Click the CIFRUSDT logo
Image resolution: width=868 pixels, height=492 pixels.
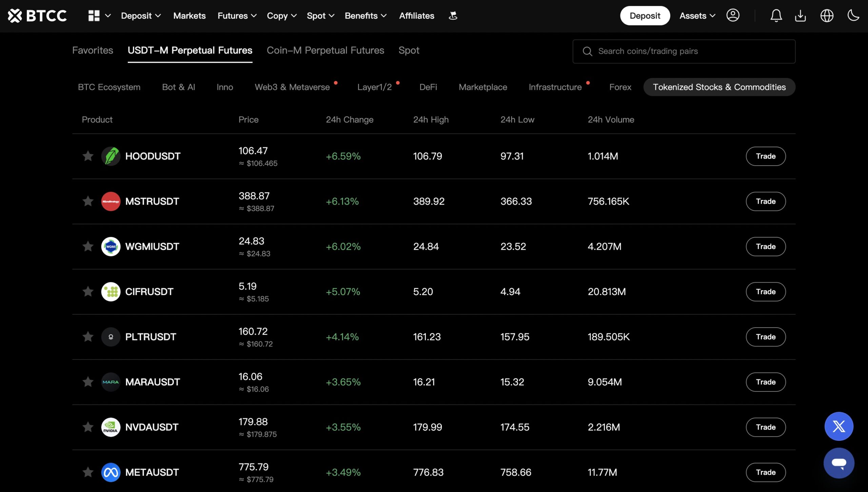(111, 292)
